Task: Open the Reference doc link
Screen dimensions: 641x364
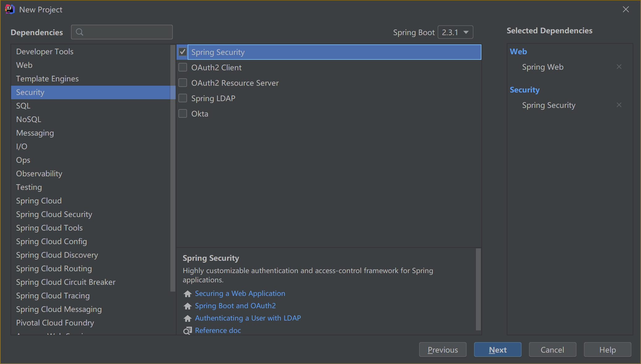Action: 218,330
